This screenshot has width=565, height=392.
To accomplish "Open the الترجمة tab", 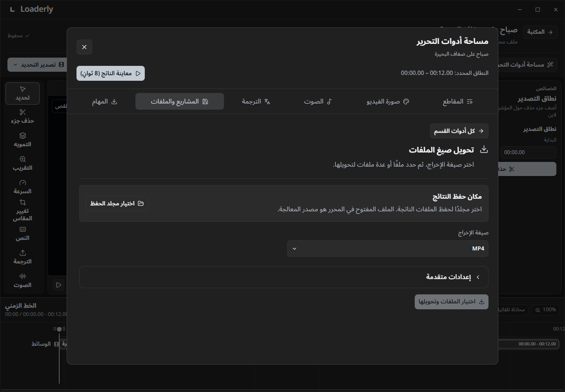I will tap(256, 102).
